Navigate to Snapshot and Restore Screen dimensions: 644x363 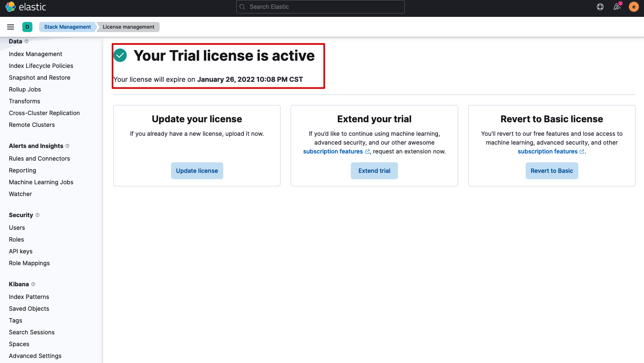coord(40,78)
